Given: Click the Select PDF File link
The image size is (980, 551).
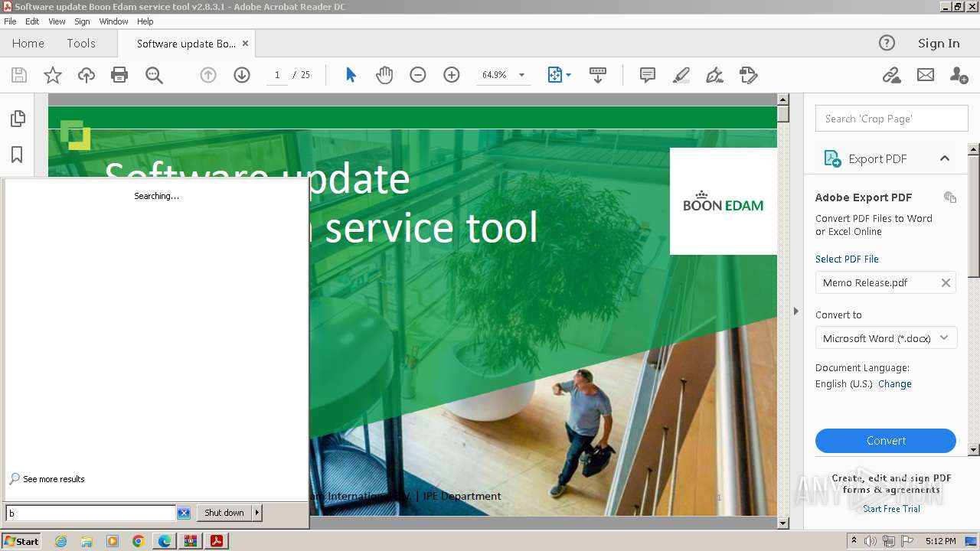Looking at the screenshot, I should pyautogui.click(x=847, y=259).
